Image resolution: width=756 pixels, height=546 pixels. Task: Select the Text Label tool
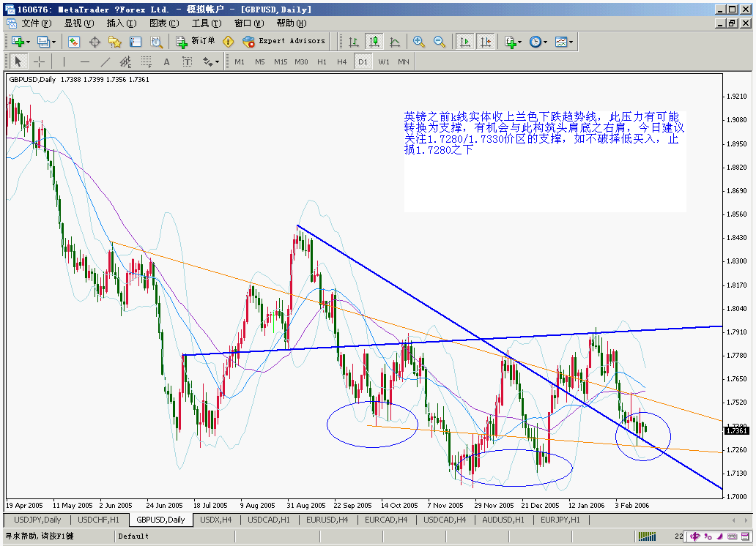click(187, 61)
